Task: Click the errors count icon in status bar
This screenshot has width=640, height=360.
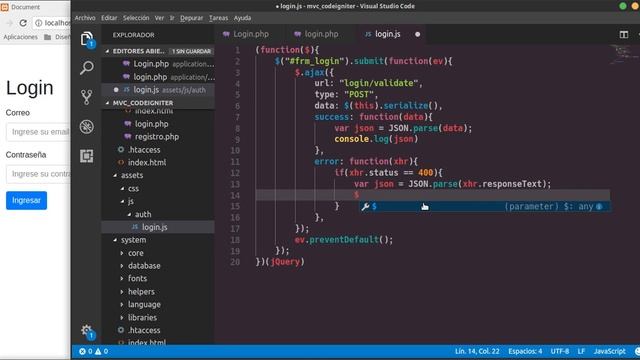Action: (x=82, y=351)
